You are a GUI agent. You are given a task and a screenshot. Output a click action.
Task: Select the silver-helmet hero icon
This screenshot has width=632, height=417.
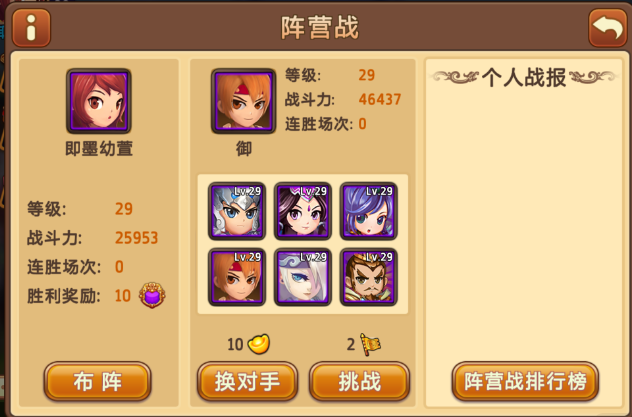pyautogui.click(x=237, y=211)
